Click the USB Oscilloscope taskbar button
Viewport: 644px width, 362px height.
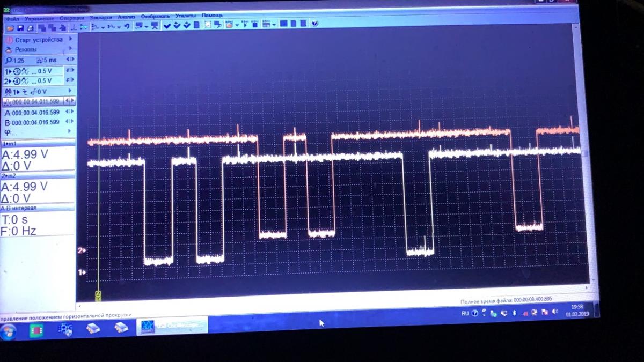click(x=172, y=326)
